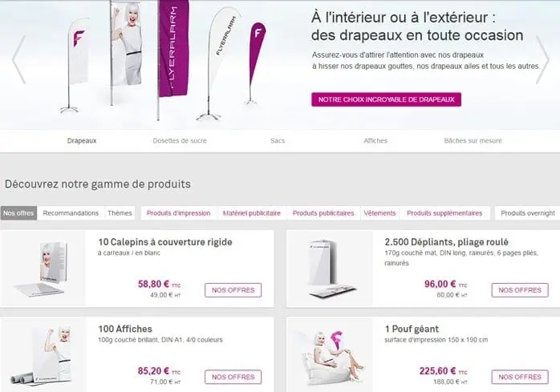Advance to next banner slide arrow
560x392 pixels.
(x=542, y=59)
